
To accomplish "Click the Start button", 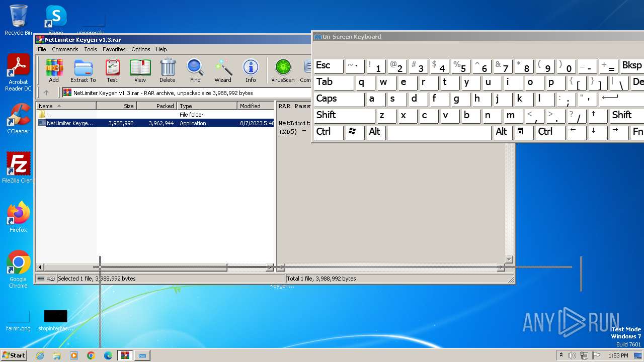I will tap(14, 355).
